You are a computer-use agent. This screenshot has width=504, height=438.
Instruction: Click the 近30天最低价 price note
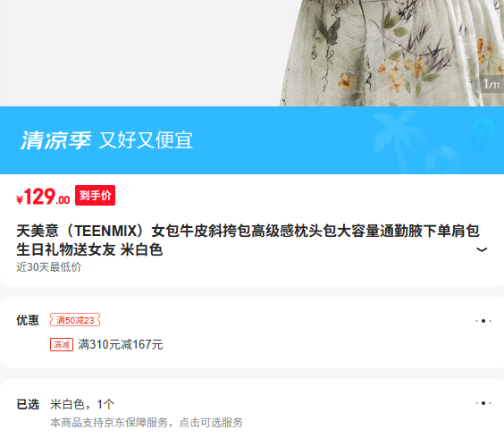pyautogui.click(x=49, y=267)
